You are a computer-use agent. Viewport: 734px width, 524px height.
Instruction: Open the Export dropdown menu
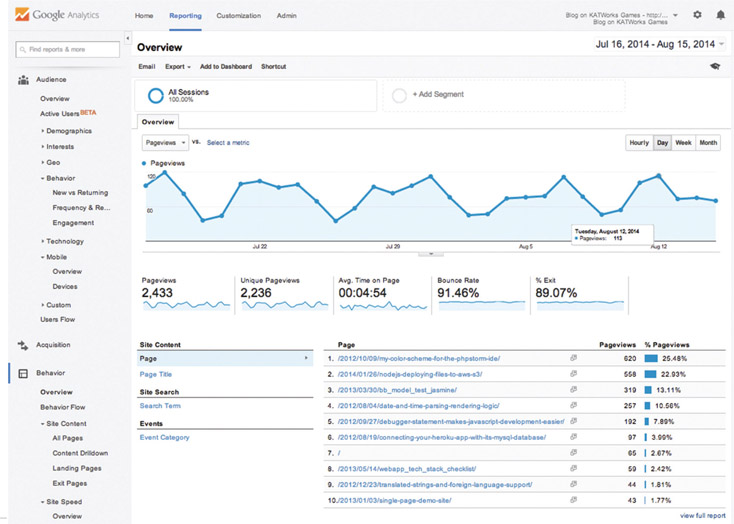pos(177,67)
